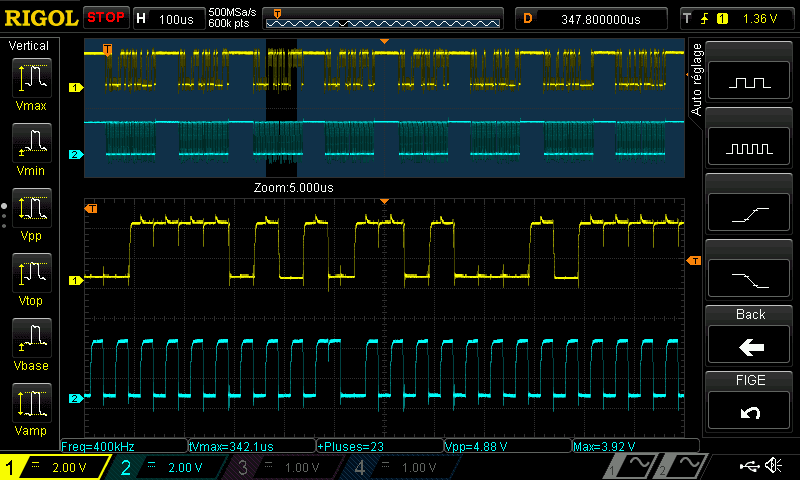This screenshot has height=480, width=800.
Task: Choose falling edge display icon
Action: pos(749,279)
